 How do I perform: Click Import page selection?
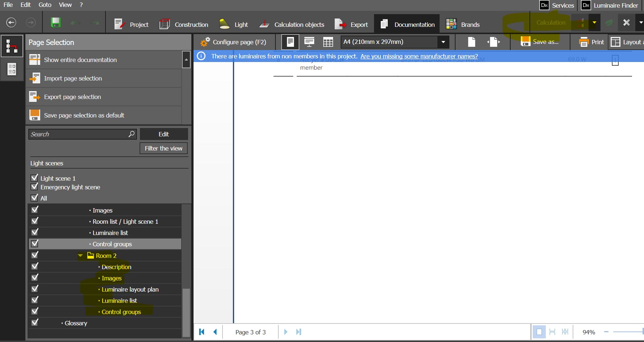(104, 78)
